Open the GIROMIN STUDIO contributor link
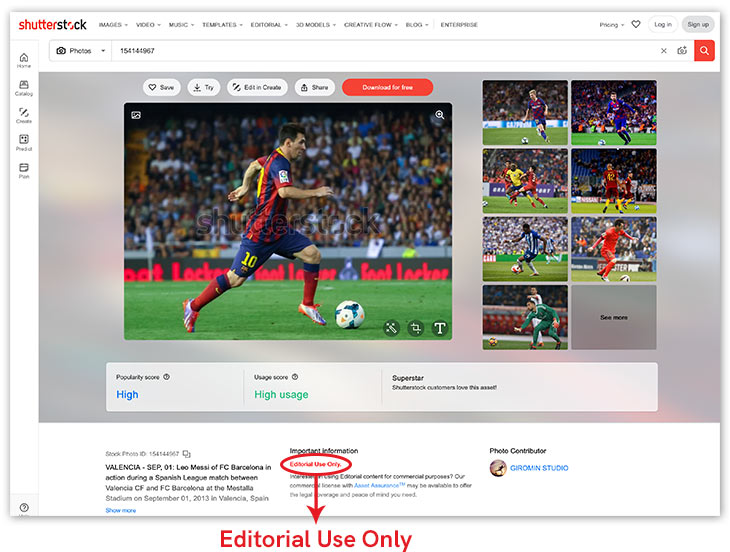This screenshot has width=730, height=552. click(539, 468)
